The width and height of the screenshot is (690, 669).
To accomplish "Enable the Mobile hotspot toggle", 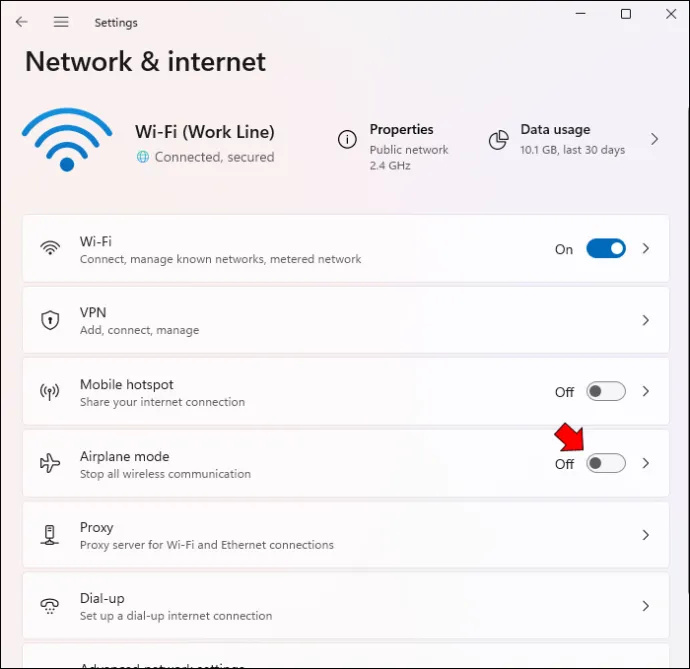I will [x=606, y=391].
